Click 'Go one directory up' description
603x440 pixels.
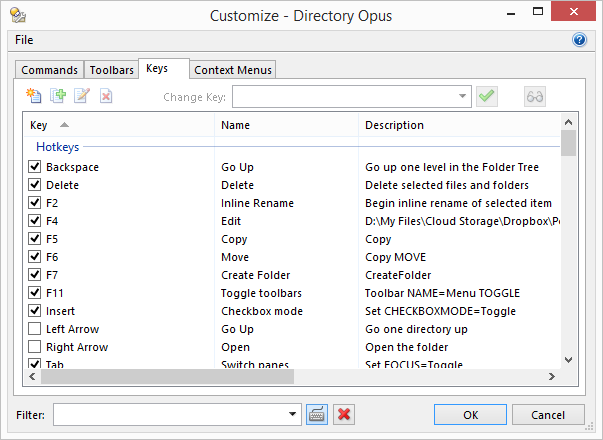tap(416, 329)
